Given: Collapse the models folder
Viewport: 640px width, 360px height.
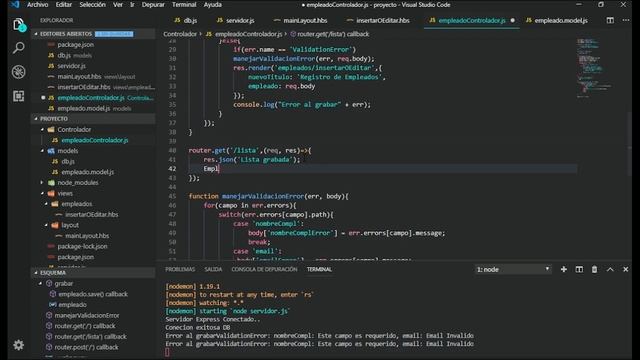Looking at the screenshot, I should point(42,151).
